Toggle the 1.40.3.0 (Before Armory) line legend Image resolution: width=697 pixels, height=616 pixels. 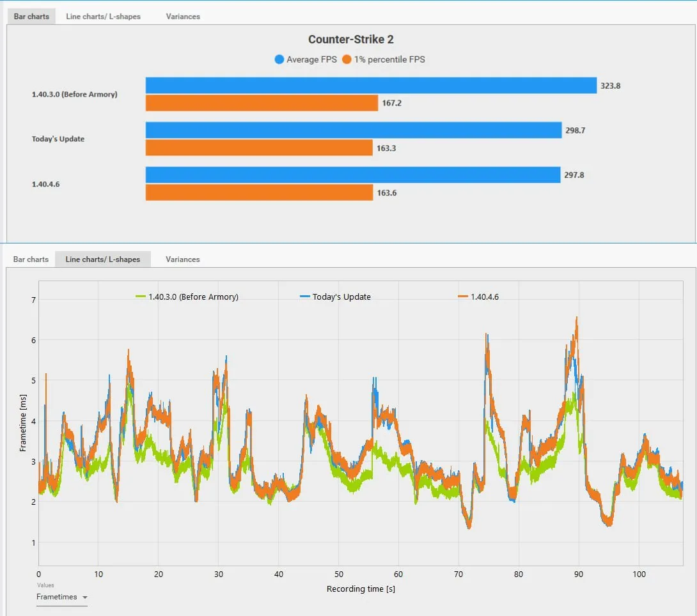(x=187, y=296)
